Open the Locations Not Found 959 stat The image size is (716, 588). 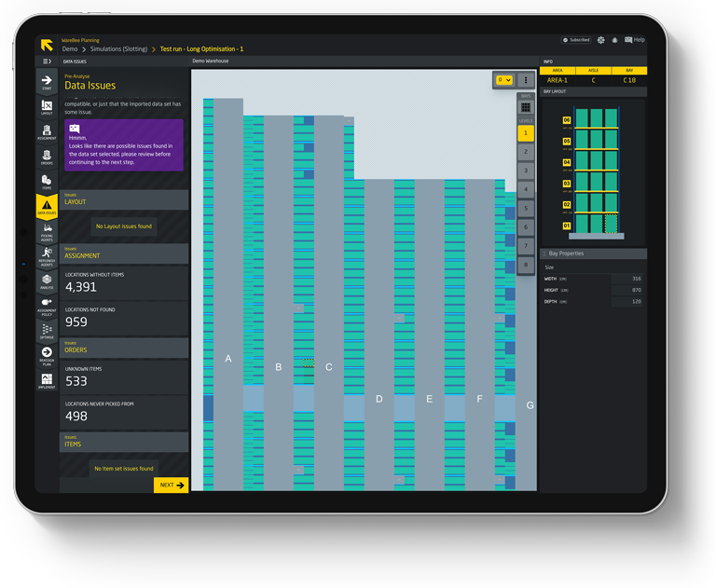(124, 318)
